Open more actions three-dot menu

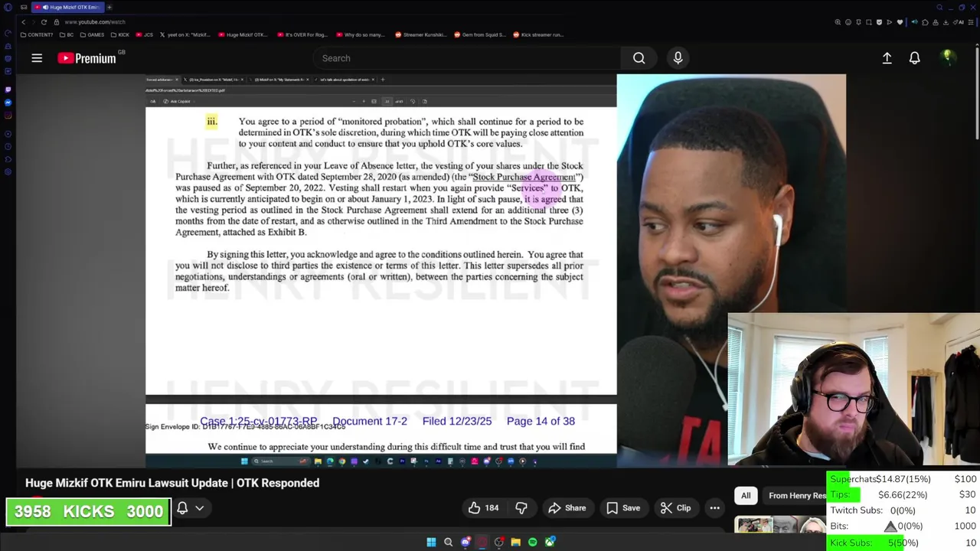point(714,508)
